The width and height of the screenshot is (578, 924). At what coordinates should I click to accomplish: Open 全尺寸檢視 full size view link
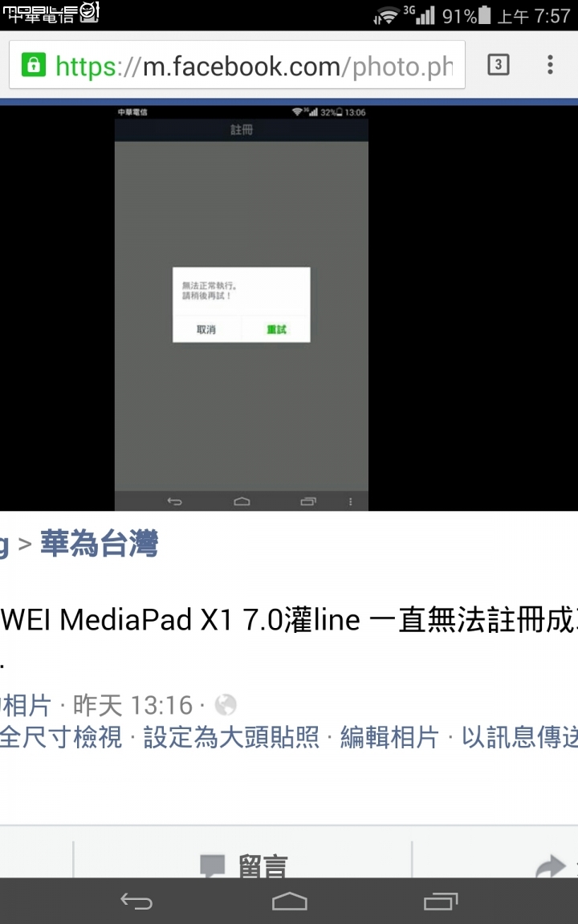pos(61,736)
